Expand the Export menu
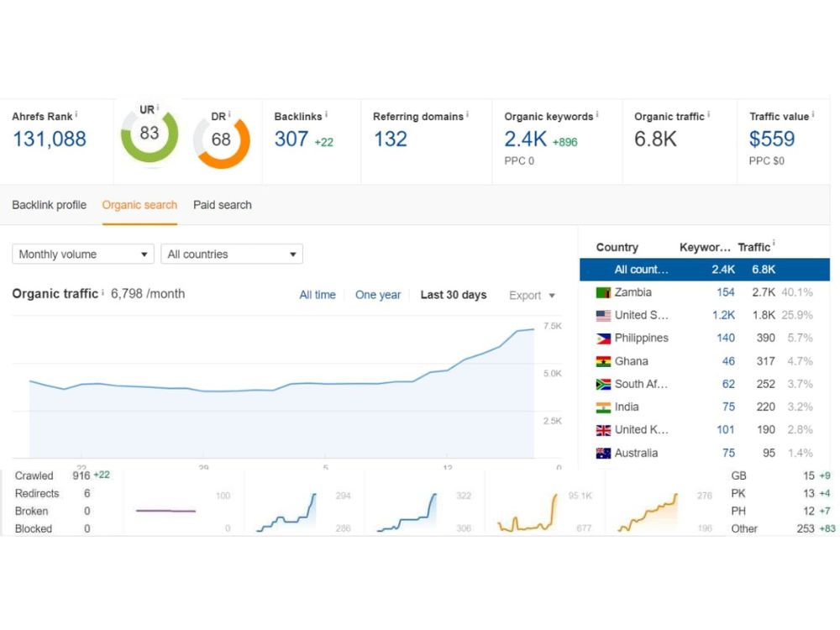This screenshot has width=840, height=630. [532, 295]
